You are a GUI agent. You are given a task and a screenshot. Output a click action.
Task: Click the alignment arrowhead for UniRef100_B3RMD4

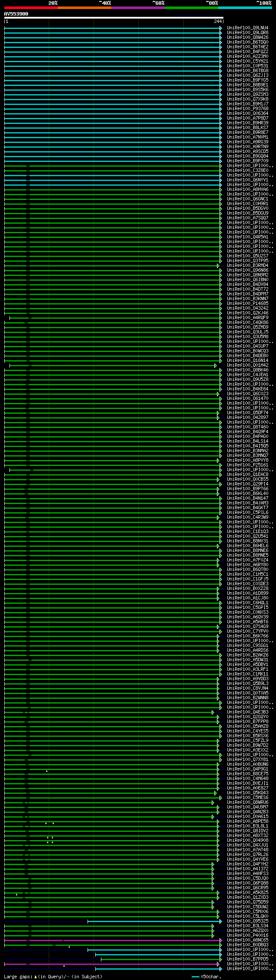pos(218,266)
